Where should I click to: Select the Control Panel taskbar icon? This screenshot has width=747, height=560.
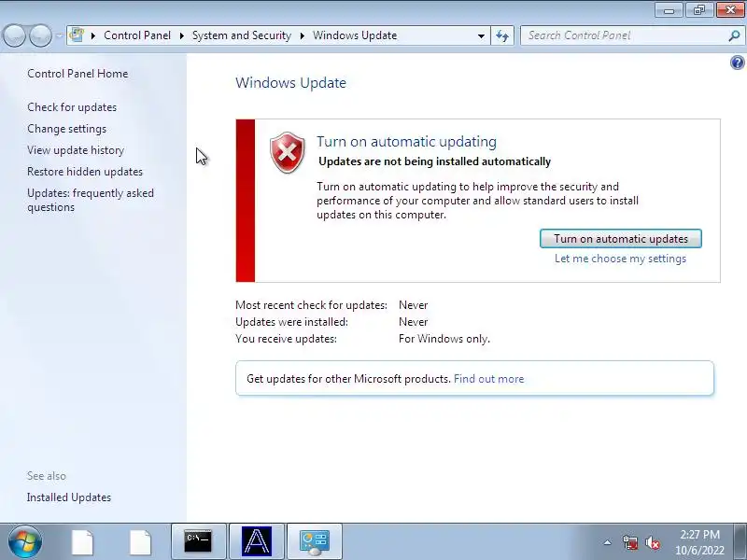[315, 541]
